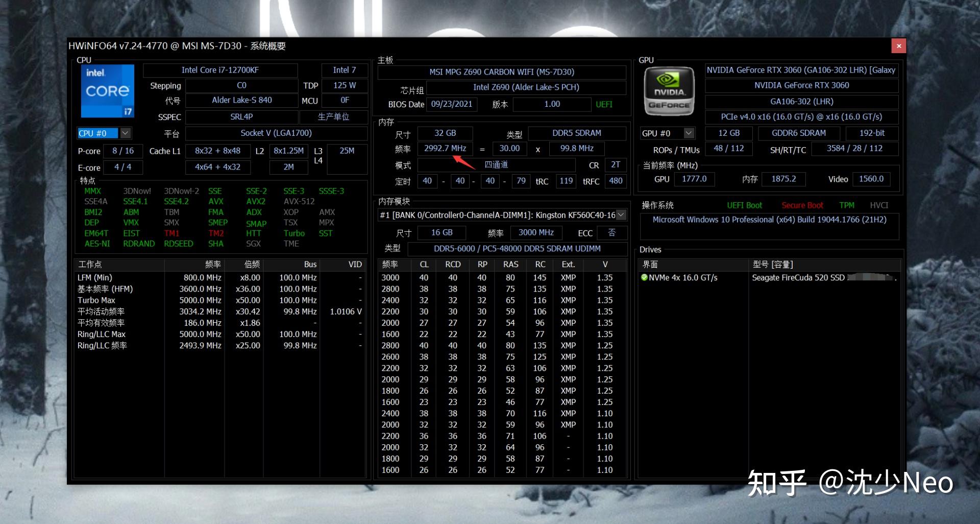This screenshot has width=980, height=524.
Task: Click the DDR5 SDRAM type field
Action: pyautogui.click(x=577, y=133)
